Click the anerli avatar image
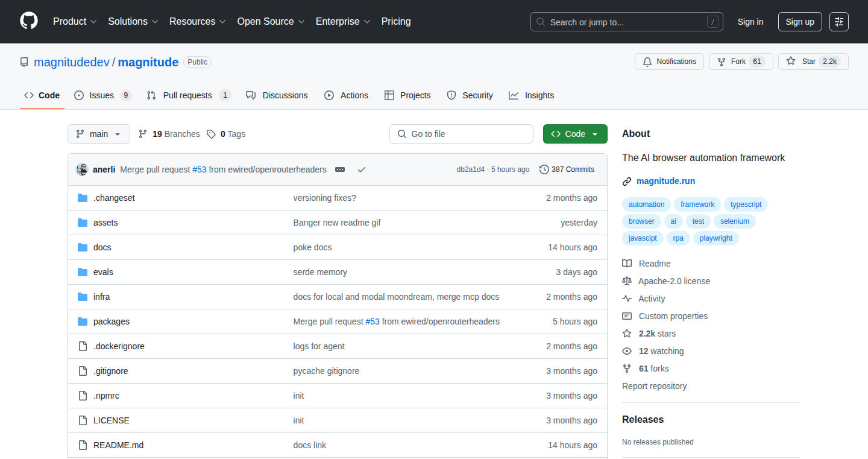868x459 pixels. pos(82,169)
